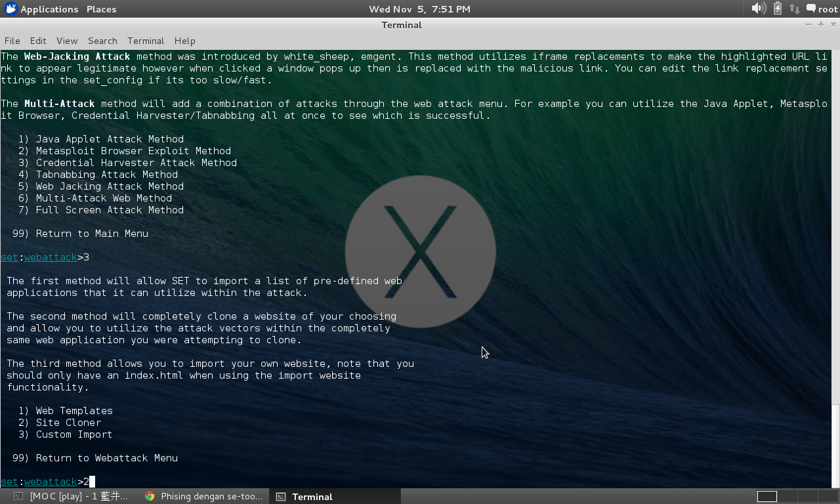Click the network up/down arrows icon
840x504 pixels.
coord(794,9)
